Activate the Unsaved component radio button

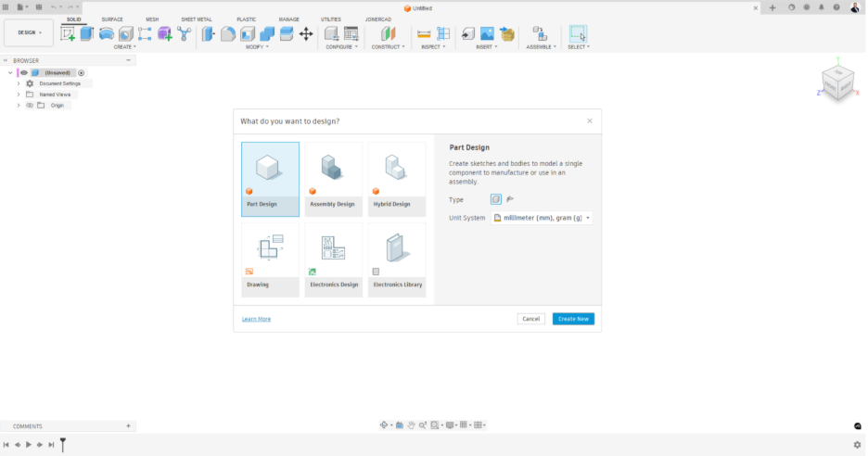tap(82, 72)
